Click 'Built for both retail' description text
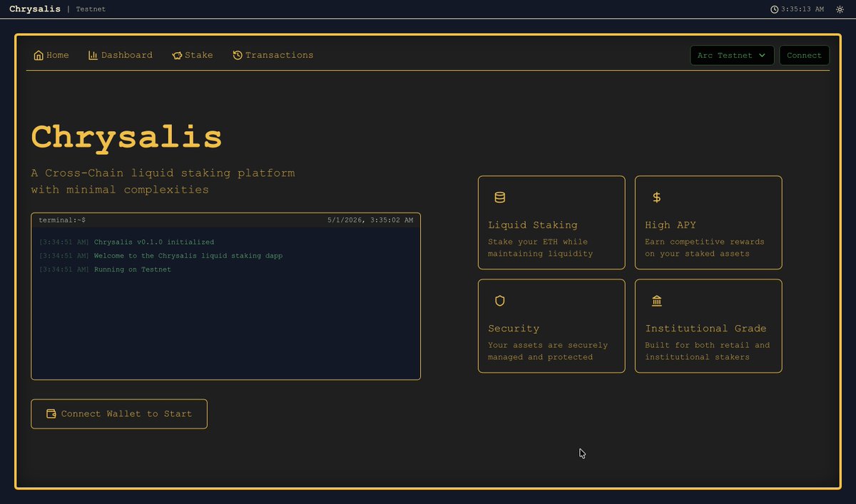The image size is (856, 504). 708,351
